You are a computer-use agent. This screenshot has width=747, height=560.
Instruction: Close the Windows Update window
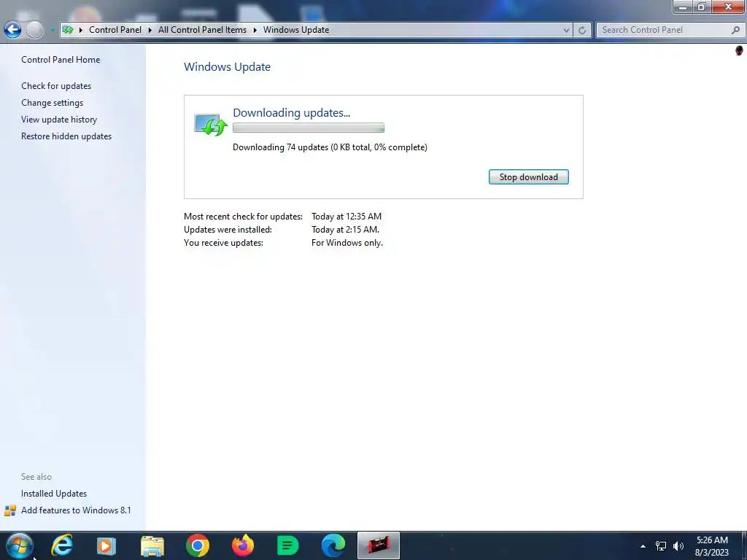[728, 7]
